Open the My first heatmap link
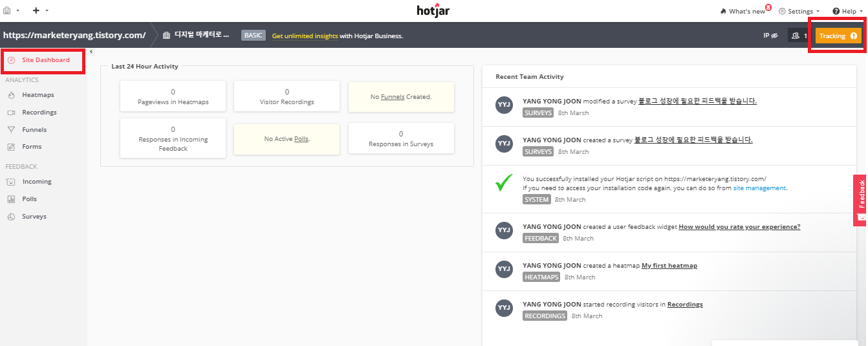 (669, 266)
